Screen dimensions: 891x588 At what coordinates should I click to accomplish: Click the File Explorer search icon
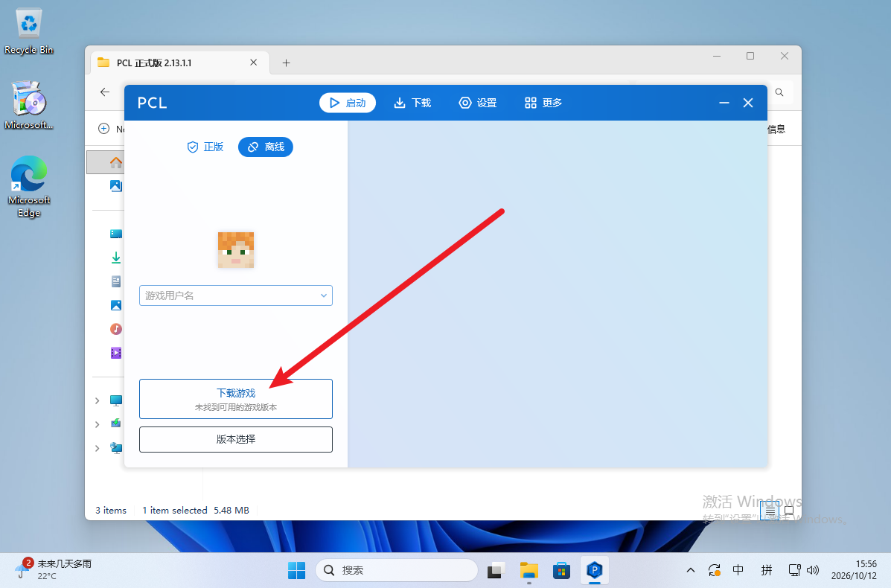click(x=779, y=92)
